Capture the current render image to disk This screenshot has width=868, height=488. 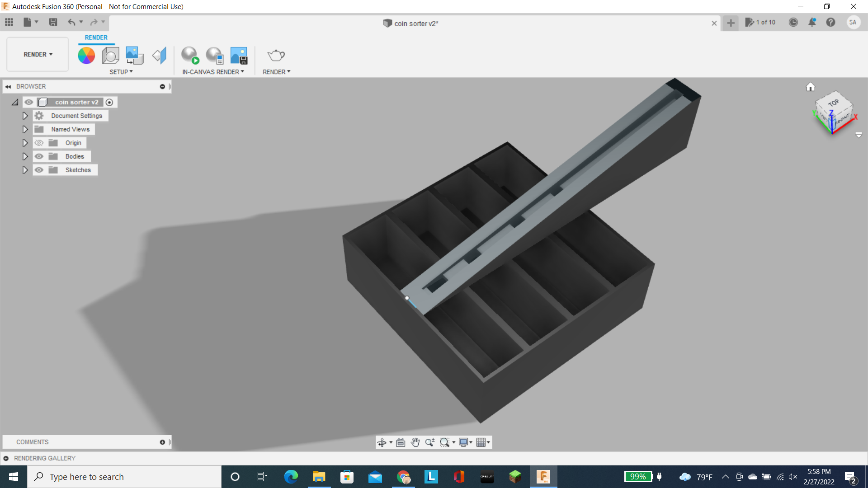[238, 55]
